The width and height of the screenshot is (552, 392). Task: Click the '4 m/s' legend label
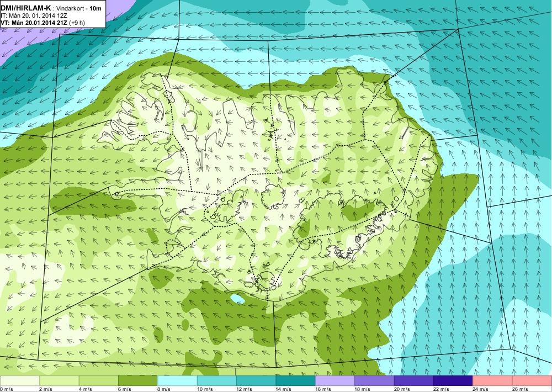[x=85, y=389]
